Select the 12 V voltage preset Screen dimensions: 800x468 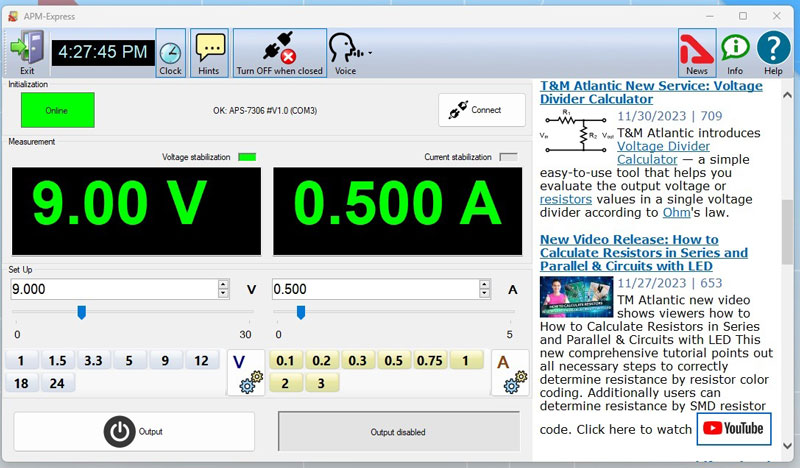[202, 360]
